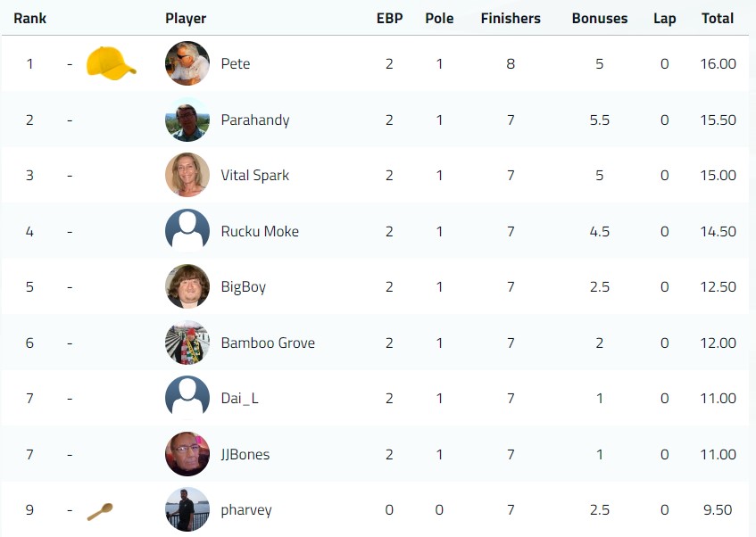The height and width of the screenshot is (537, 756).
Task: Sort by the Total column header
Action: click(718, 19)
